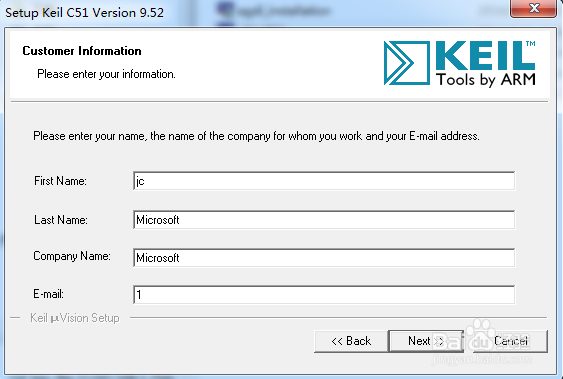This screenshot has width=563, height=379.
Task: Click the KEIL wordmark in the header
Action: pyautogui.click(x=485, y=56)
